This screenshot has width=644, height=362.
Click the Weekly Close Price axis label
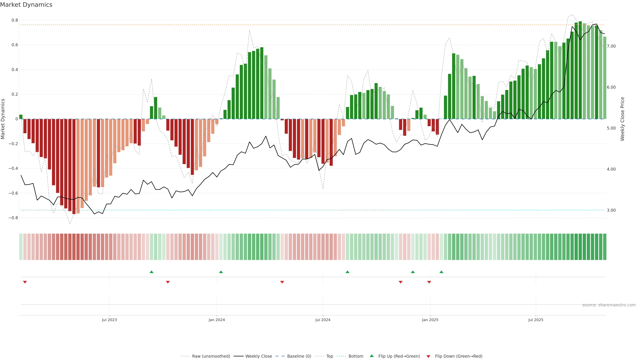pyautogui.click(x=623, y=119)
